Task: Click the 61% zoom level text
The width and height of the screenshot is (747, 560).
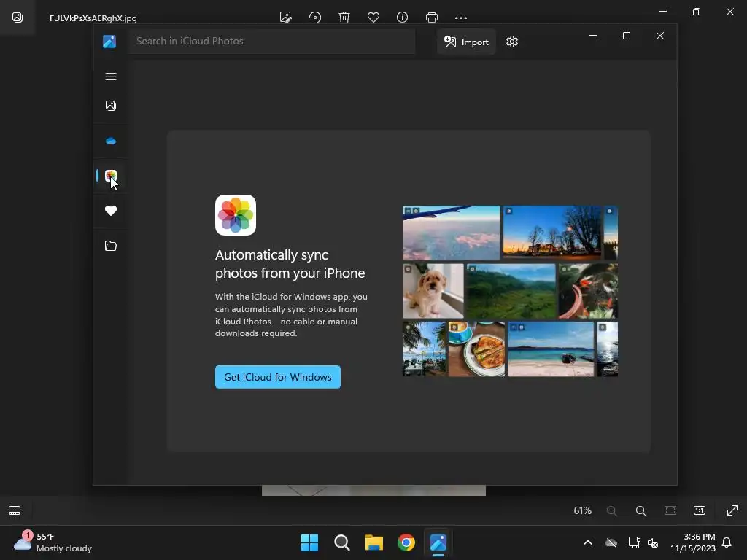Action: [x=582, y=511]
